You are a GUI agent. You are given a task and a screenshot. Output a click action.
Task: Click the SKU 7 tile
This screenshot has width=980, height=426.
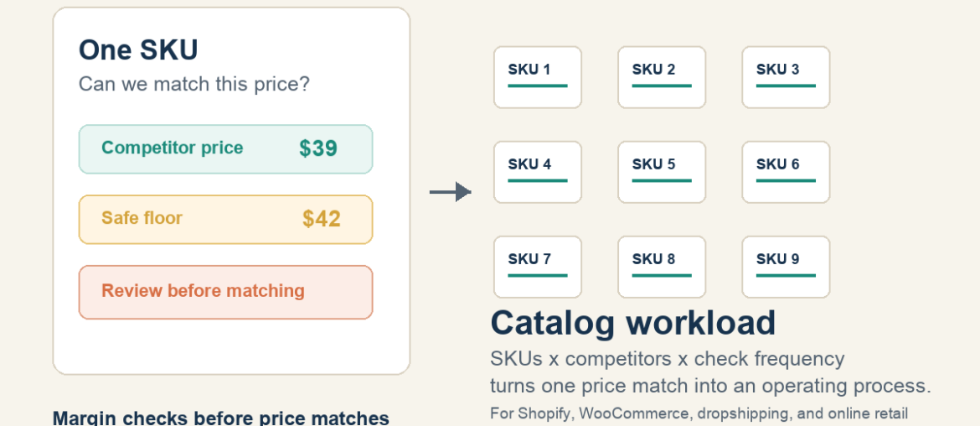[x=538, y=268]
